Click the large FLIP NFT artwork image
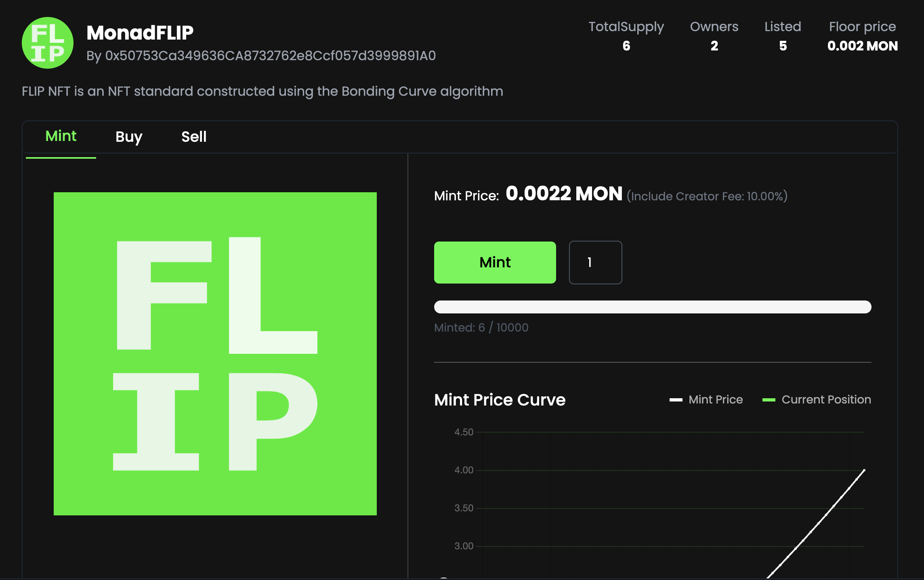924x580 pixels. pyautogui.click(x=215, y=354)
